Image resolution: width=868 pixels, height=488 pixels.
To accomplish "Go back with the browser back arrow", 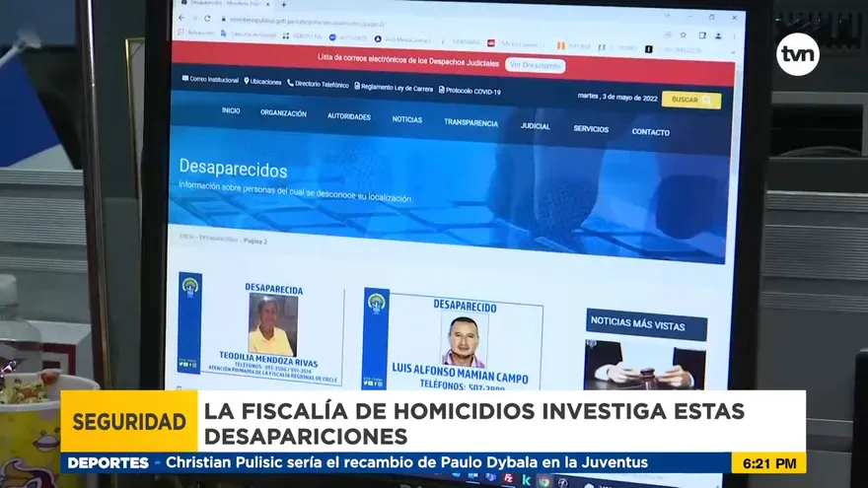I will 181,19.
